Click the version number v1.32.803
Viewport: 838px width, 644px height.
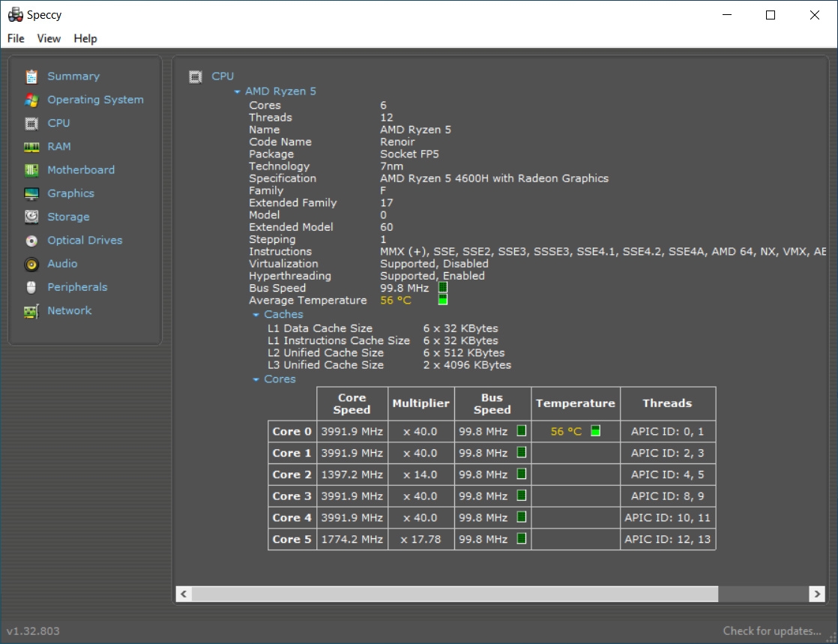(x=33, y=631)
